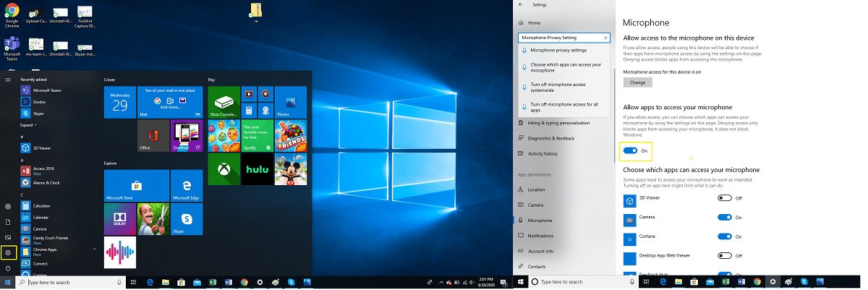This screenshot has height=290, width=868.
Task: Expand the Start menu hamburger navigation
Action: coord(8,79)
